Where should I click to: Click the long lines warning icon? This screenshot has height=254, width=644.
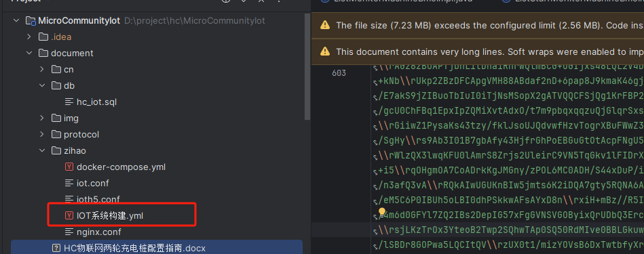[325, 51]
